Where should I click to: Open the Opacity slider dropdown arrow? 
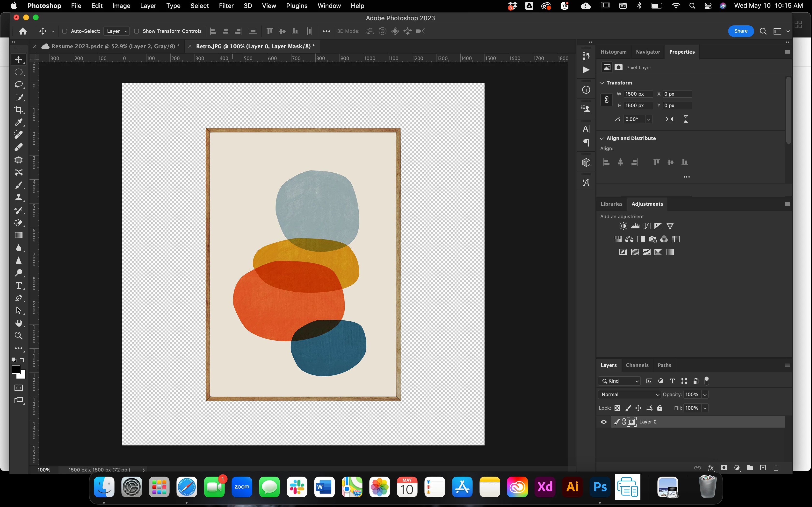705,394
